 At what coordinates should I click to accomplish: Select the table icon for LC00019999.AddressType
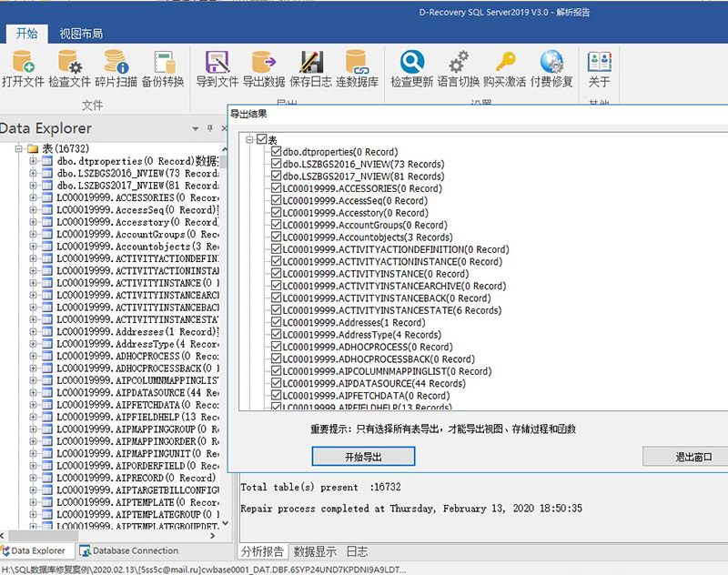47,344
